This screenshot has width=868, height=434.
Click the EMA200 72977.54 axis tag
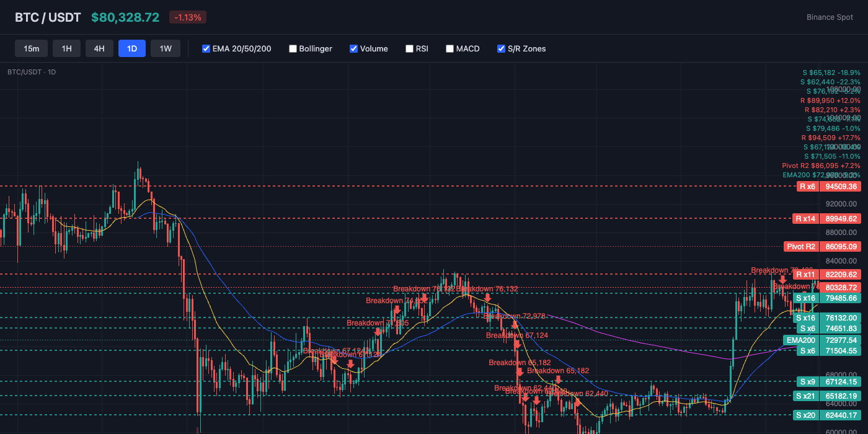click(x=822, y=340)
